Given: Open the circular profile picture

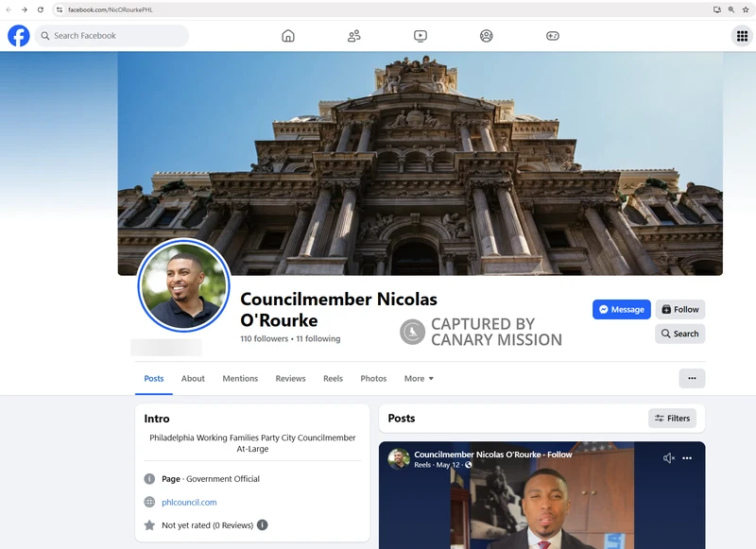Looking at the screenshot, I should 183,285.
